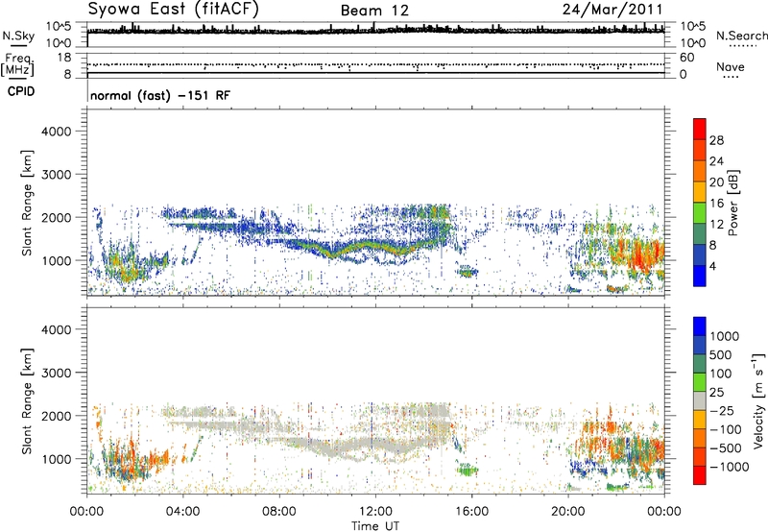The width and height of the screenshot is (768, 532).
Task: Click the 'N.Sky' axis label
Action: point(18,36)
